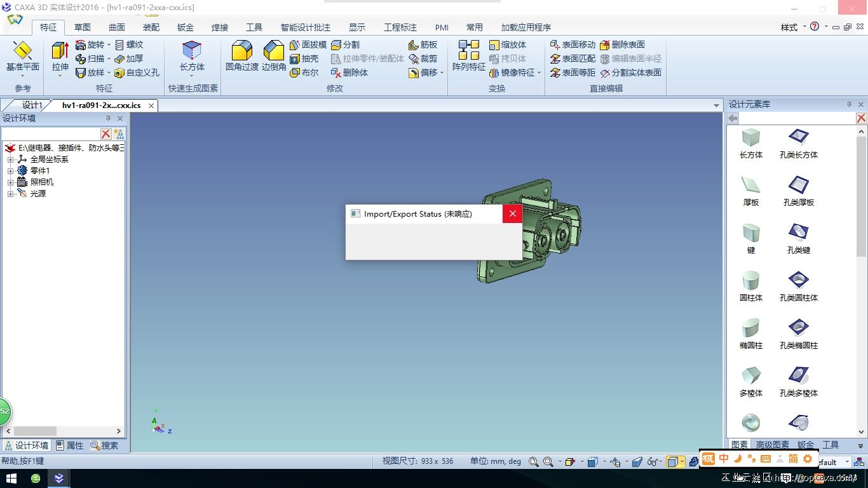Select the 面拔模 draft tool
The image size is (868, 488).
308,44
